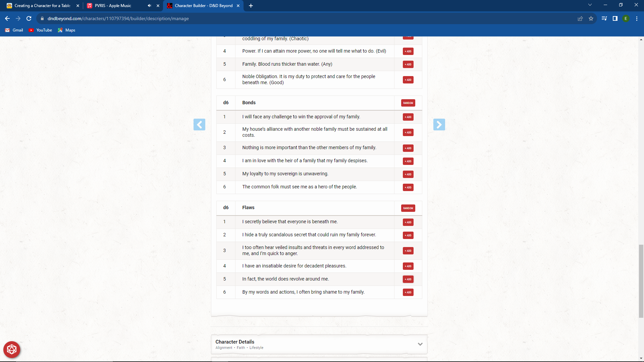
Task: Open the share icon in the address bar
Action: coord(580,18)
